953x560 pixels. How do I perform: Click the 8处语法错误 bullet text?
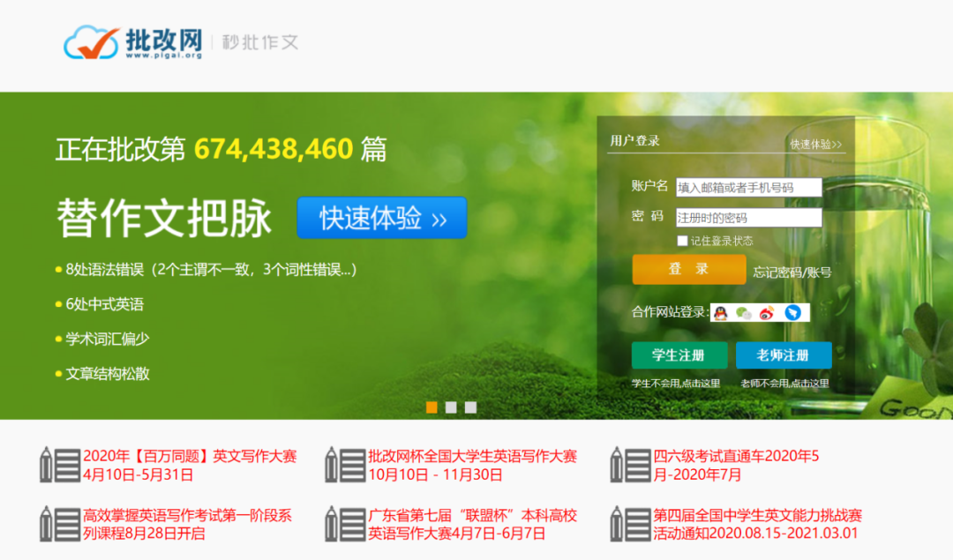211,270
